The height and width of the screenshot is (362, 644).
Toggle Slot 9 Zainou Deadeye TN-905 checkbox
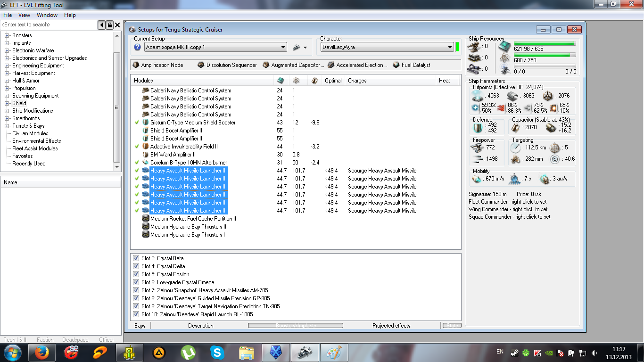[136, 306]
